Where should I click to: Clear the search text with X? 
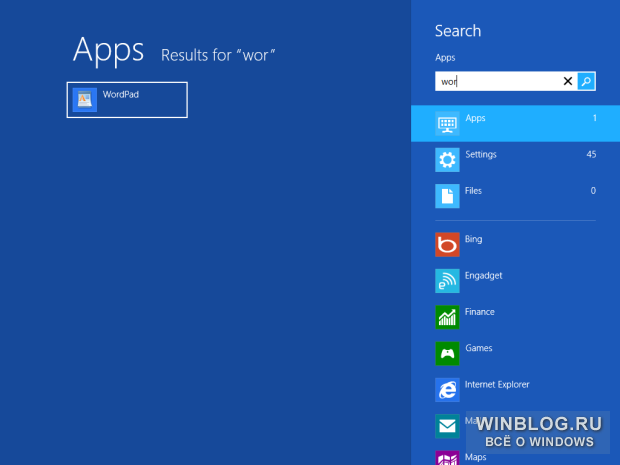(567, 81)
